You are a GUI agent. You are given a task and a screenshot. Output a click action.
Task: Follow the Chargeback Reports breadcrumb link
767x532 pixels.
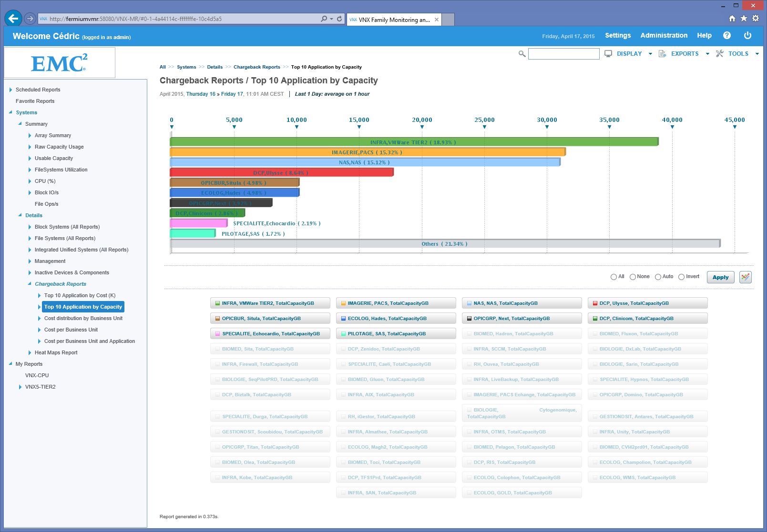(256, 67)
